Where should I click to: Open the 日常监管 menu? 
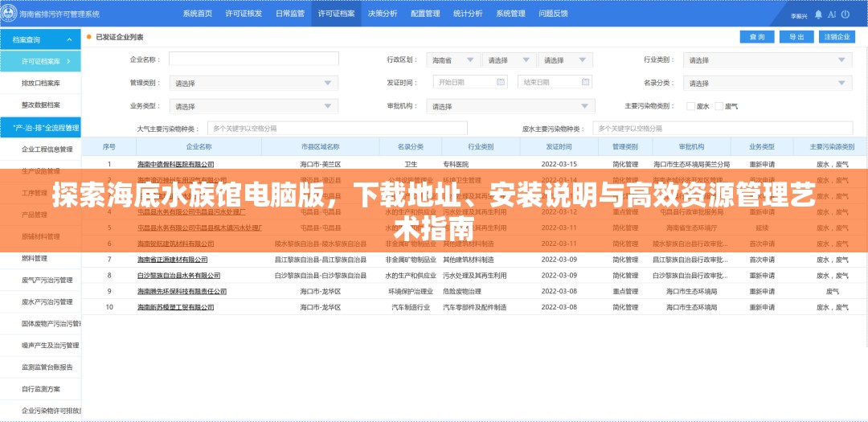[290, 14]
